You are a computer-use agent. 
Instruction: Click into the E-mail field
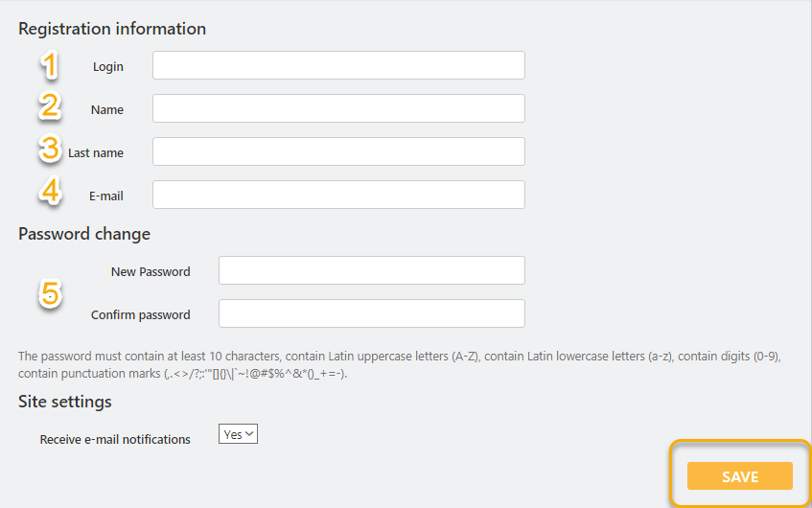point(338,195)
